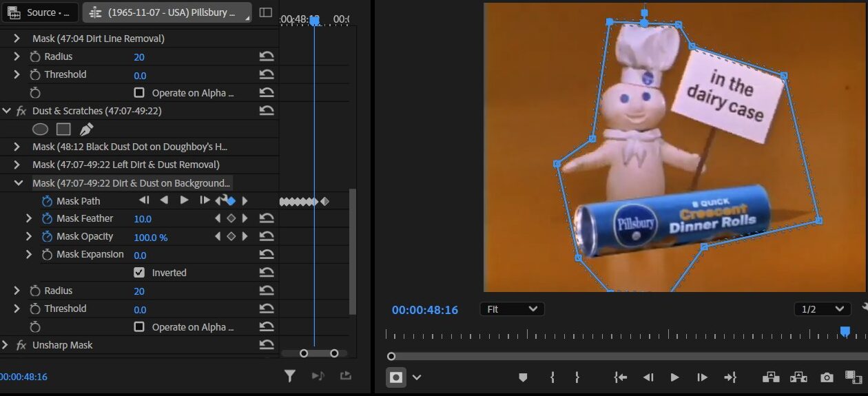Expand Mask (48:12 Black Dust Dot on Doughboy's H...)
Image resolution: width=868 pixels, height=396 pixels.
17,147
